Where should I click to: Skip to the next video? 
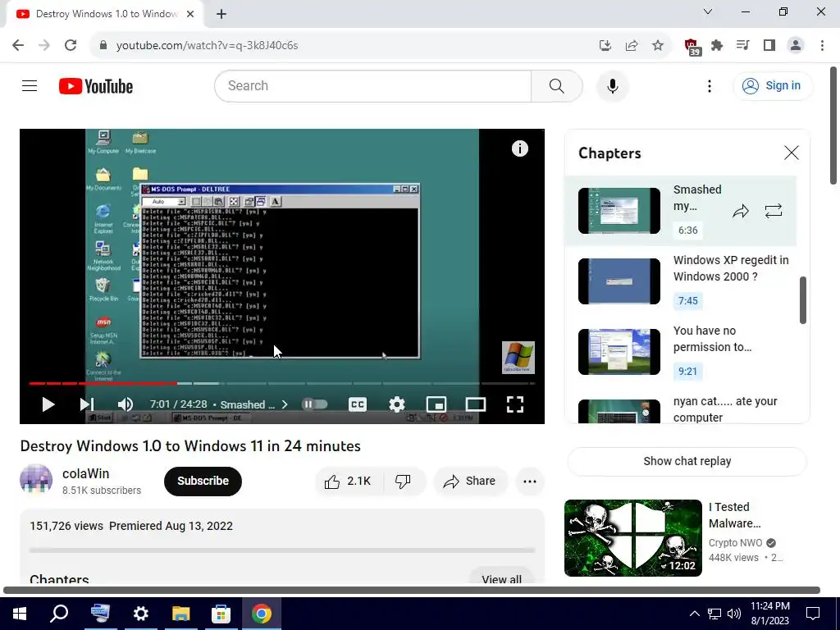coord(87,404)
